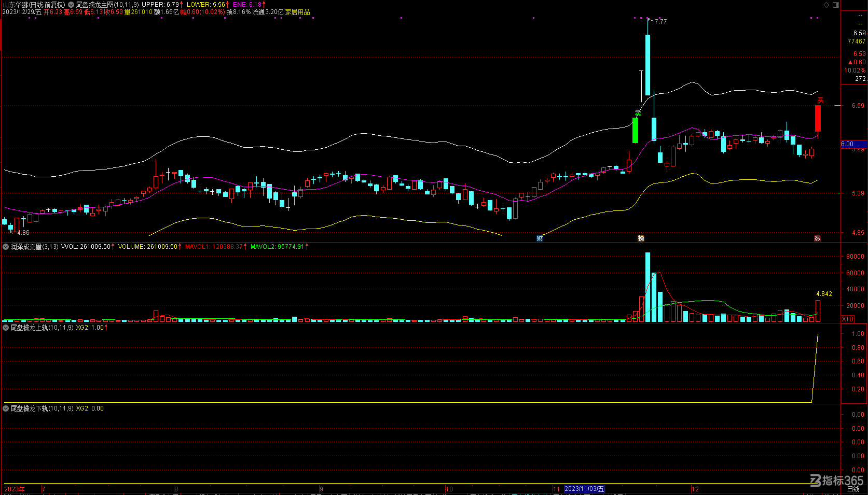Click month 10 marker on time axis
This screenshot has width=868, height=495.
click(449, 489)
